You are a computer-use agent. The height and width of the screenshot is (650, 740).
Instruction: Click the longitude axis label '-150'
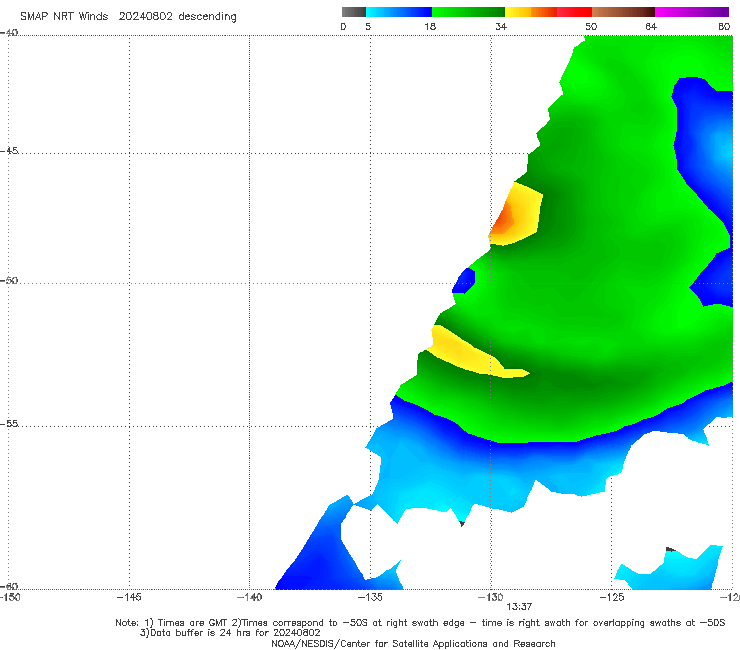click(x=10, y=597)
